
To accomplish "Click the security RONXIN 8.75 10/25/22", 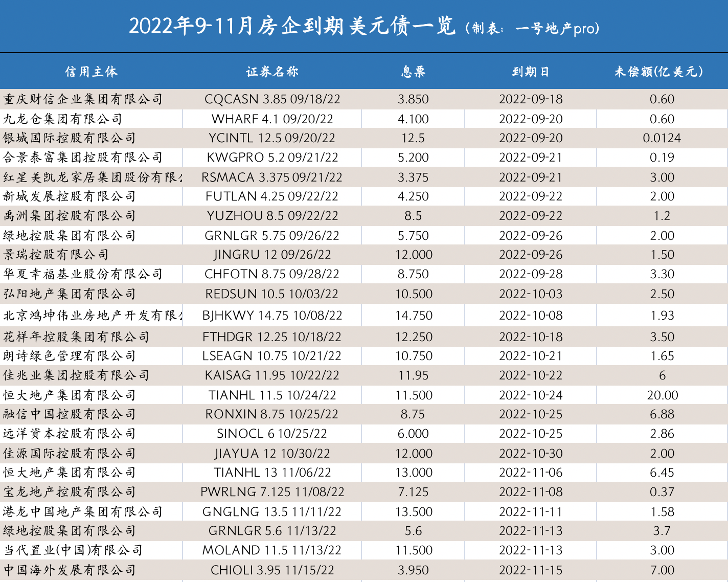I will (272, 414).
